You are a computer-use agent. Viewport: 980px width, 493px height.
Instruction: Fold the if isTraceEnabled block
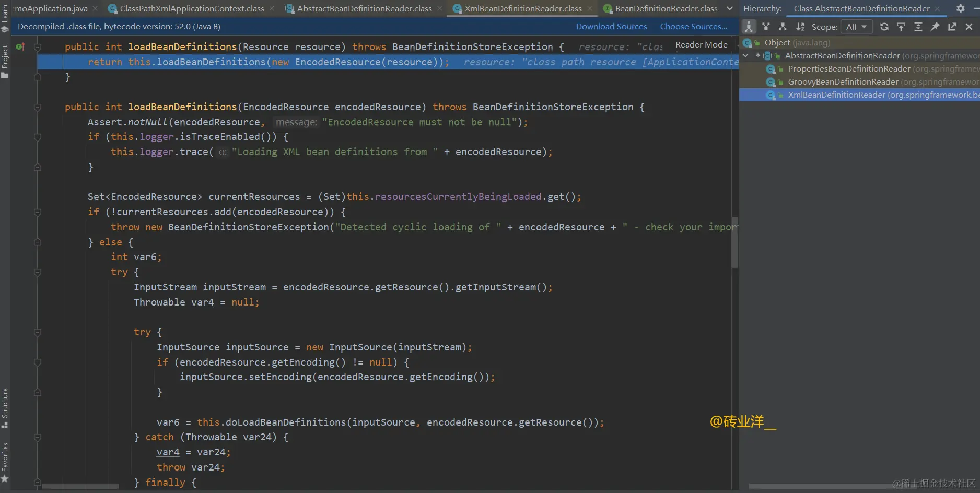[x=38, y=137]
